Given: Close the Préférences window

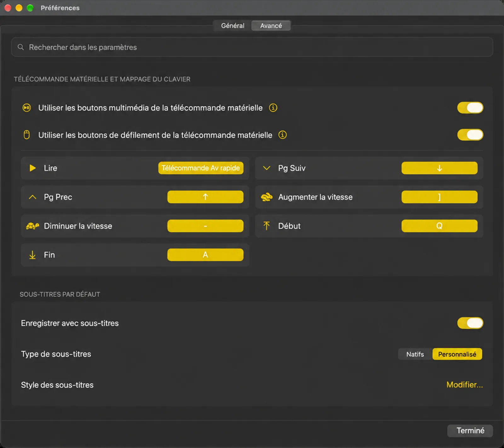Looking at the screenshot, I should click(8, 8).
